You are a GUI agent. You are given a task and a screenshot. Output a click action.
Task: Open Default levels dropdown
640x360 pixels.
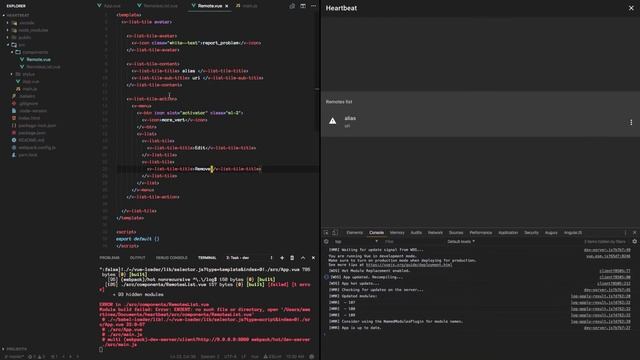pos(461,242)
